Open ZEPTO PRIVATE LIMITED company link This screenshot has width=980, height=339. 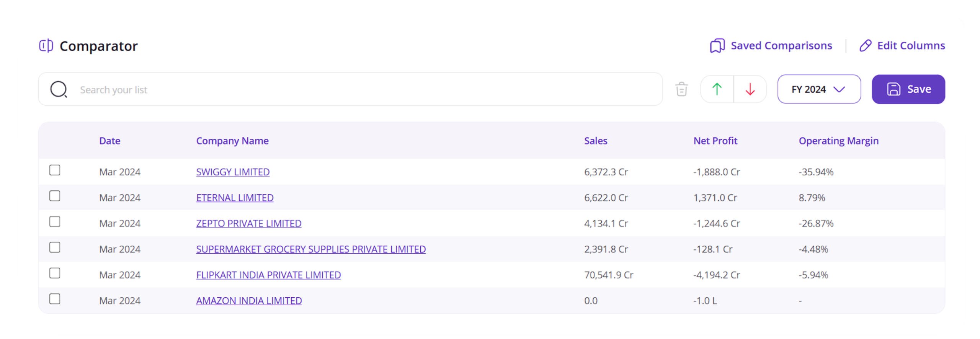[x=248, y=223]
